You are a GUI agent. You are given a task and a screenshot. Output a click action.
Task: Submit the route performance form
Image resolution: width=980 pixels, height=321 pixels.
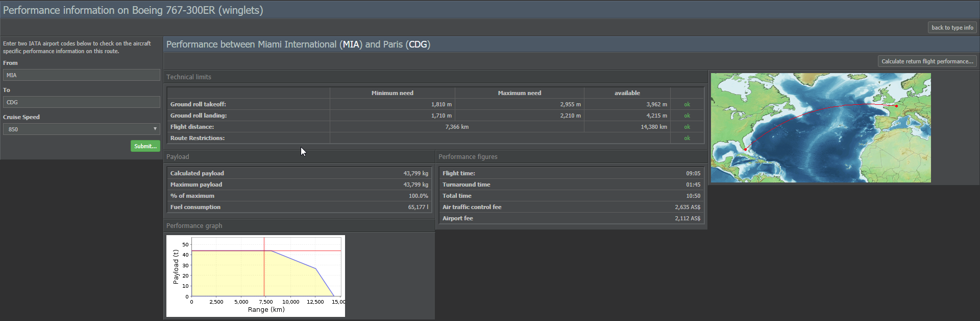[x=145, y=146]
